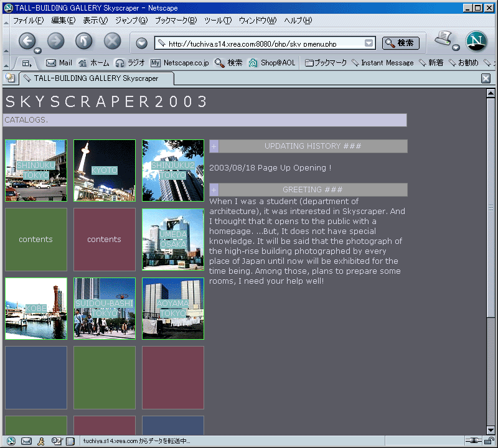This screenshot has width=498, height=448.
Task: Open Address Book from the status bar icon
Action: [70, 441]
